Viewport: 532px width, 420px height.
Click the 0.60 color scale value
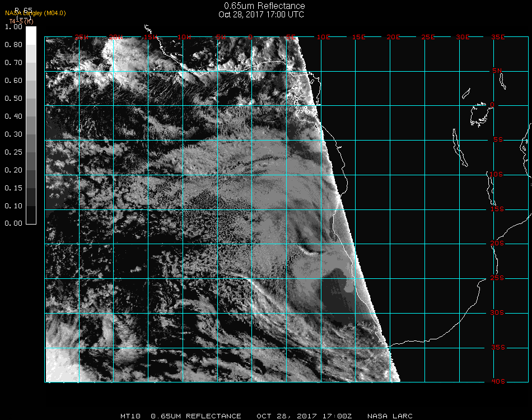[13, 81]
